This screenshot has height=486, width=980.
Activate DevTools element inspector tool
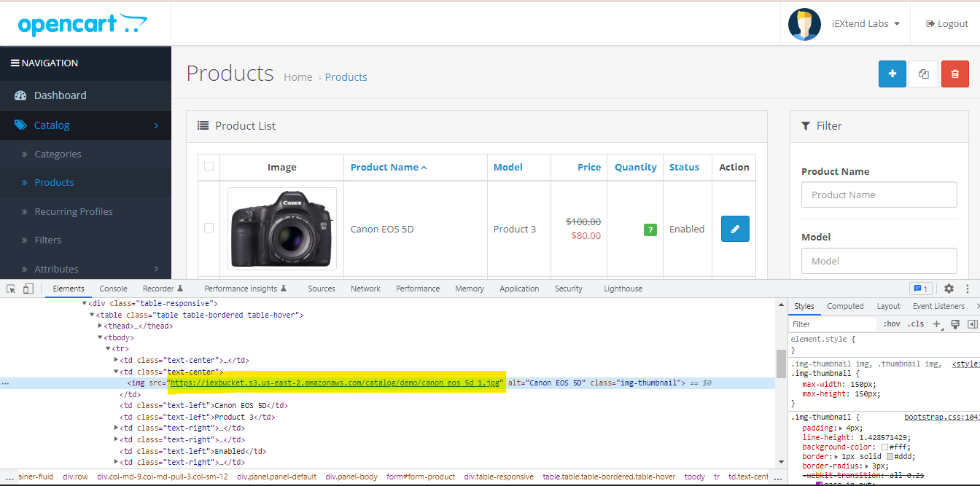tap(11, 289)
